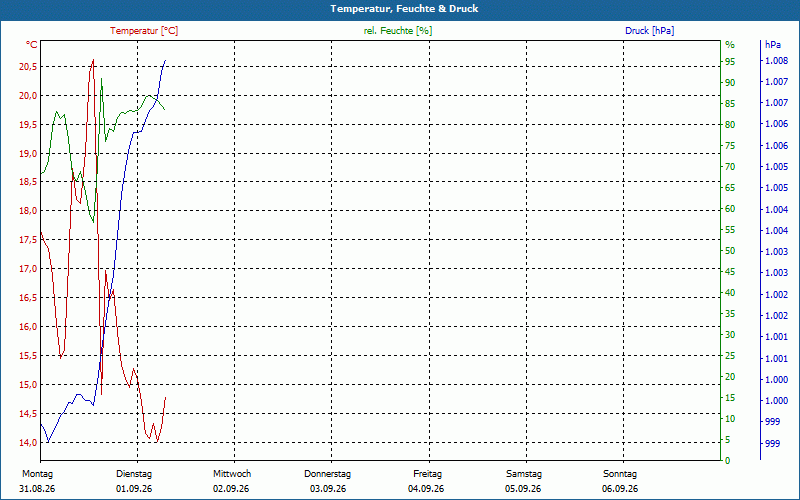Screen dimensions: 800x500
Task: Click the 20 tick on the humidity axis
Action: click(x=730, y=377)
